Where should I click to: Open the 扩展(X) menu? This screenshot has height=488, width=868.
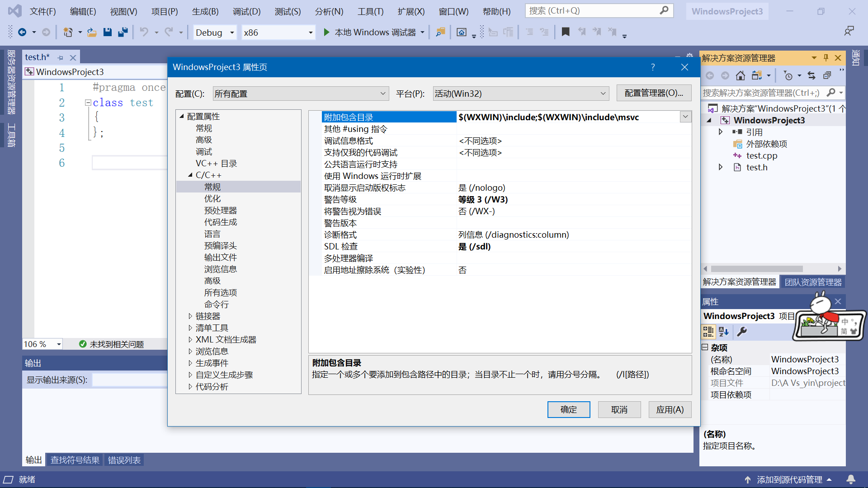click(411, 11)
